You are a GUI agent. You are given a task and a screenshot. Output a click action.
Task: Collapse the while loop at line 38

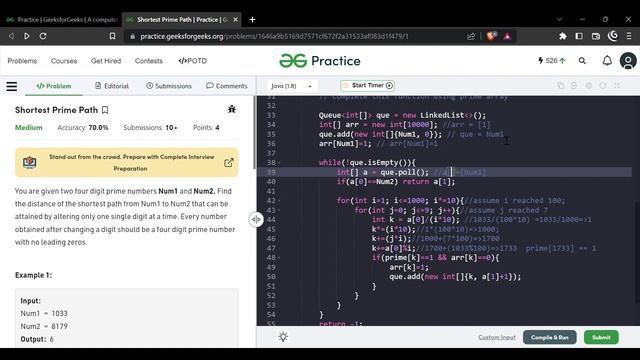pos(279,163)
